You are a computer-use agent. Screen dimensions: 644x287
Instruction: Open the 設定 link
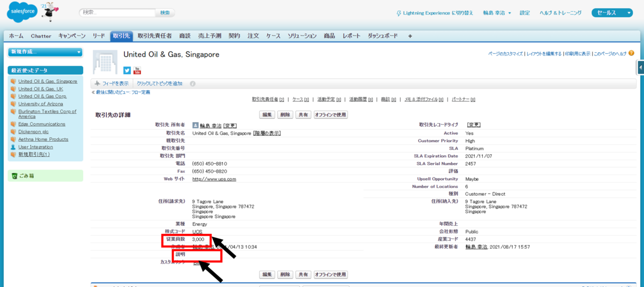pyautogui.click(x=524, y=13)
